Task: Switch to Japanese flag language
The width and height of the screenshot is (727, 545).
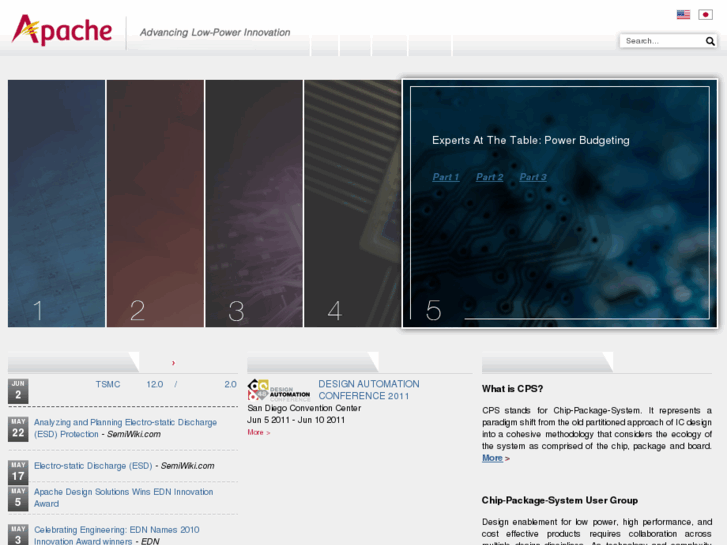Action: 705,15
